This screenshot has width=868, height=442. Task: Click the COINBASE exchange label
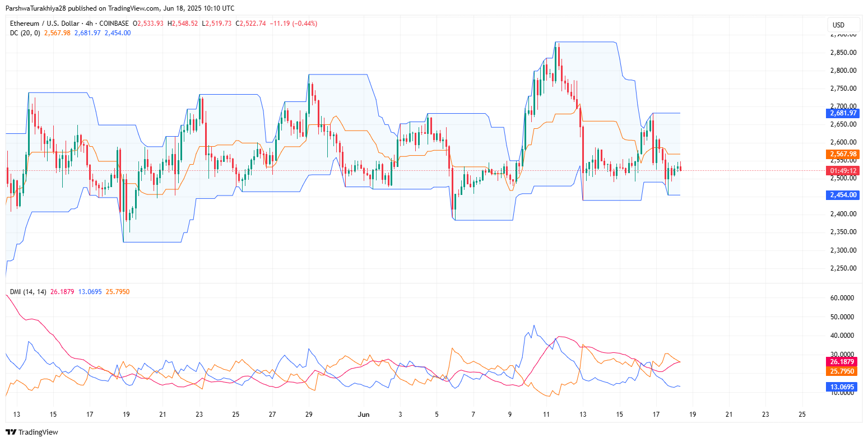(x=114, y=23)
